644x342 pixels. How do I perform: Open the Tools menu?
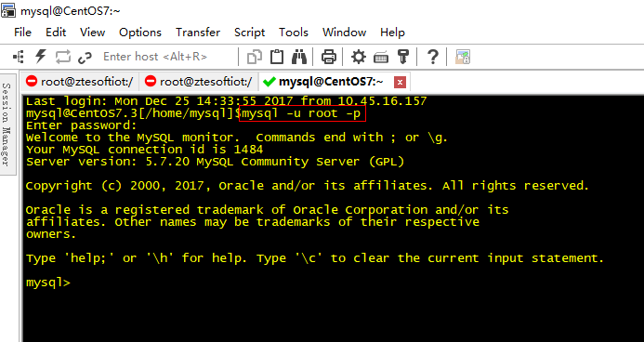(294, 32)
